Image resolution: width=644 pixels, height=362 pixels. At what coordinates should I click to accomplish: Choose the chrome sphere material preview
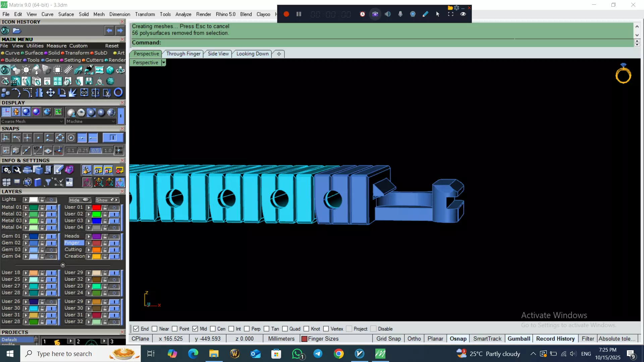(81, 112)
